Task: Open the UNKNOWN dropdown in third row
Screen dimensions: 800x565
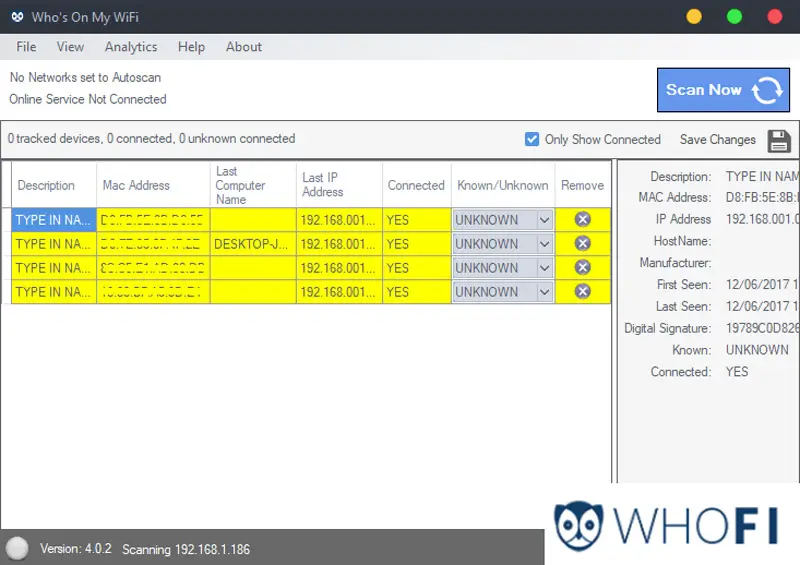Action: point(503,268)
